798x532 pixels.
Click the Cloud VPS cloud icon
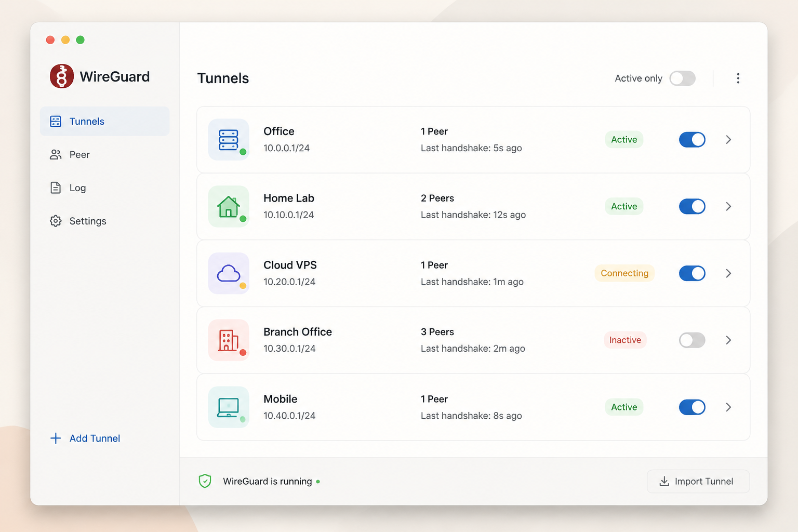pyautogui.click(x=229, y=273)
